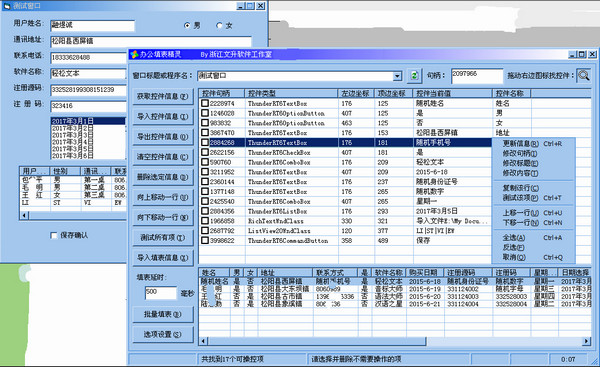The width and height of the screenshot is (600, 367).
Task: Click left arrow of fill table scrollbar
Action: click(x=203, y=341)
